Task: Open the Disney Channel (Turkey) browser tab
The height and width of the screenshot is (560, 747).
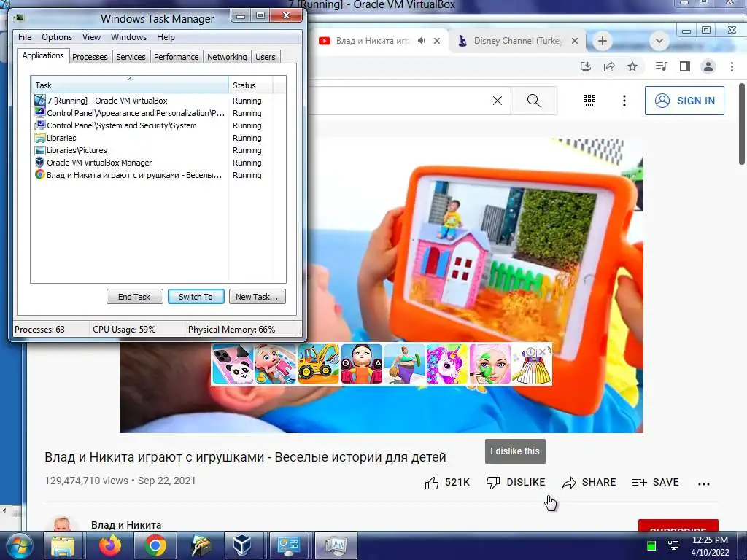Action: point(517,41)
